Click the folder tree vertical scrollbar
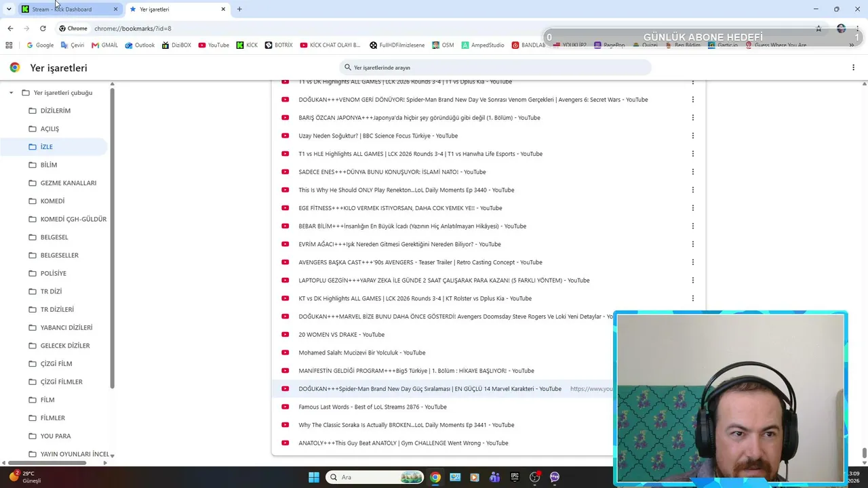Screen dimensions: 868x488 click(113, 237)
